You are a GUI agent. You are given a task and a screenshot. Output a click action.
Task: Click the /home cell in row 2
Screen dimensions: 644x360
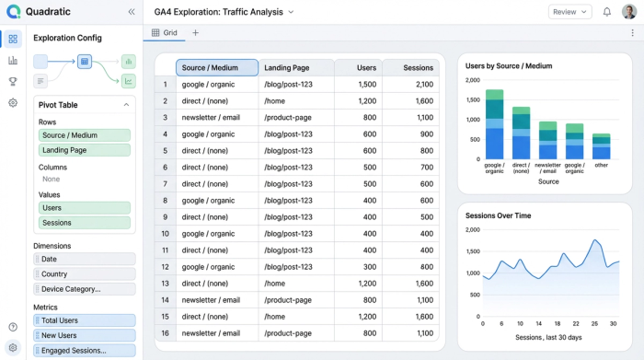(296, 101)
